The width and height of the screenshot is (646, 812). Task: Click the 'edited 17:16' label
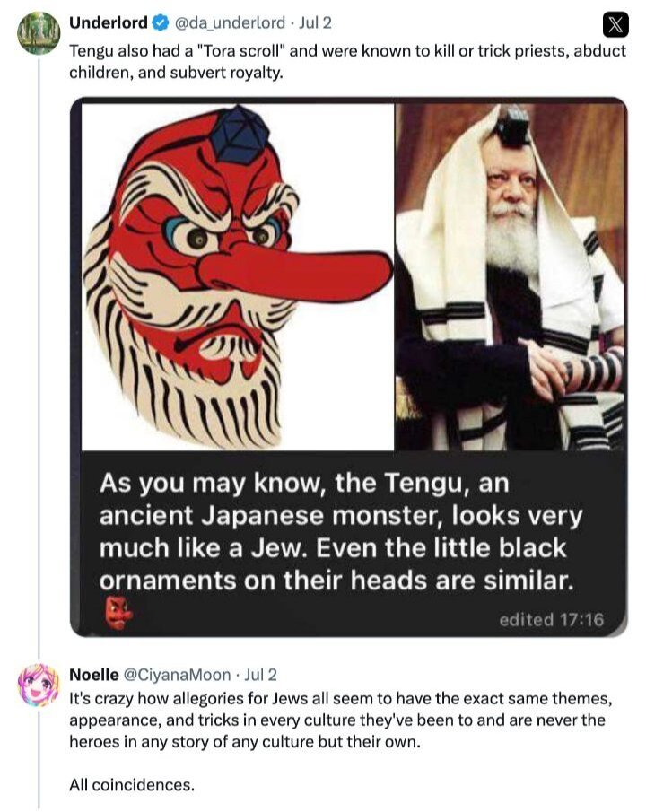tap(551, 619)
